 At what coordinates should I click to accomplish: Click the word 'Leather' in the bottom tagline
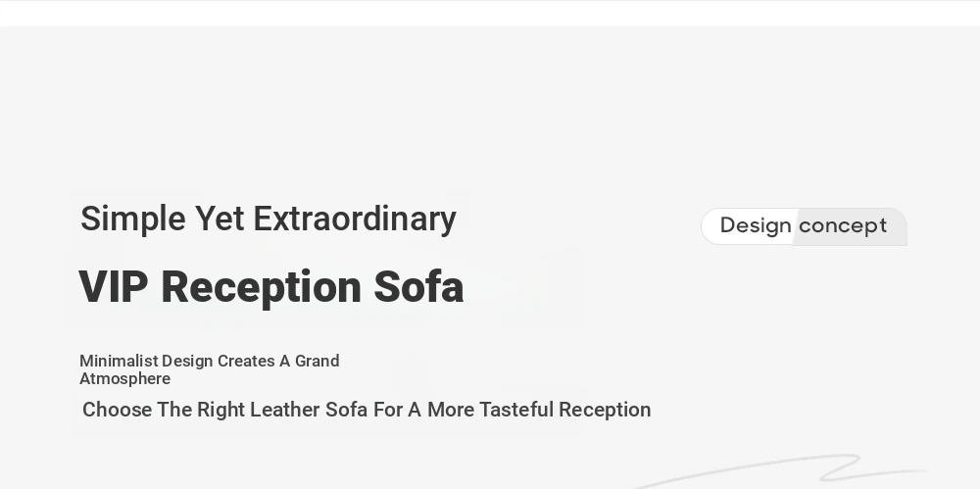tap(285, 410)
